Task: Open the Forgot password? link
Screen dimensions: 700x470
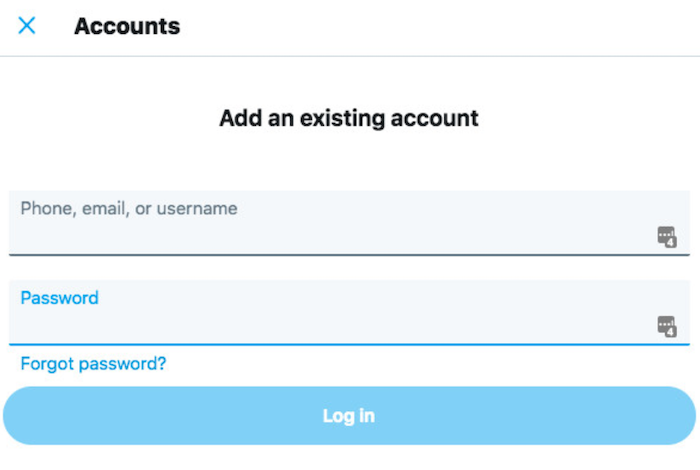Action: click(x=93, y=364)
